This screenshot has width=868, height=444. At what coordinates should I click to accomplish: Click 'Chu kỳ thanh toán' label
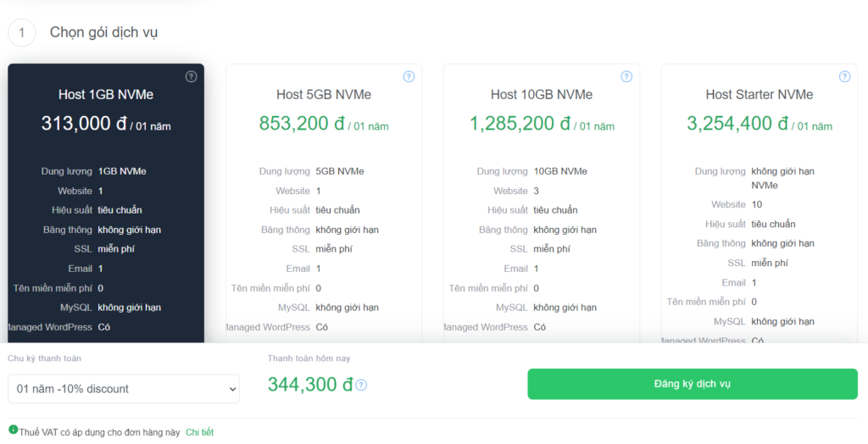pyautogui.click(x=44, y=358)
